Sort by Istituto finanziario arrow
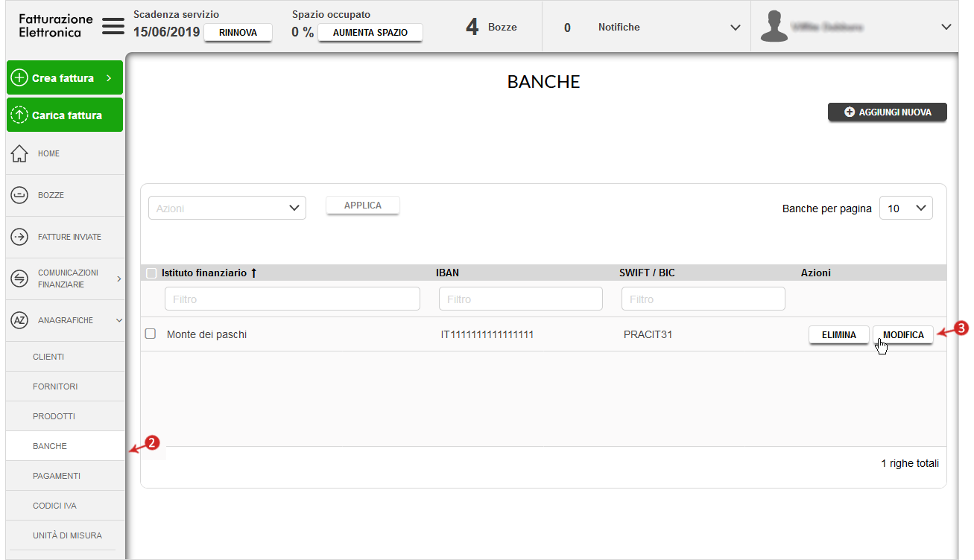 click(253, 273)
